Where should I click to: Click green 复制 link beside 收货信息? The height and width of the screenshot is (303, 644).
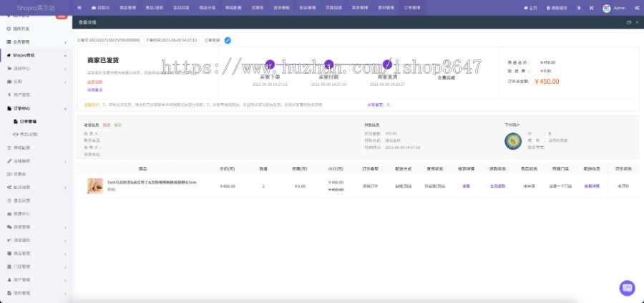point(118,125)
